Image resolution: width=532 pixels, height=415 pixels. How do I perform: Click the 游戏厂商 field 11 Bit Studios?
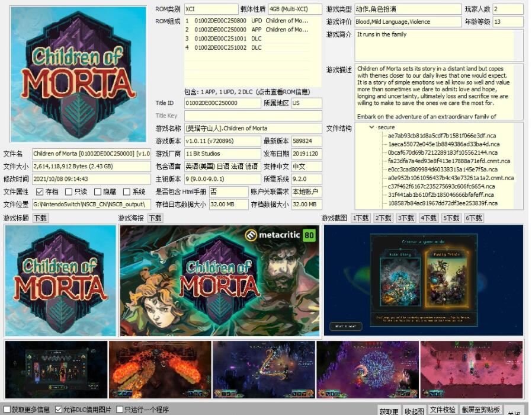pos(223,154)
